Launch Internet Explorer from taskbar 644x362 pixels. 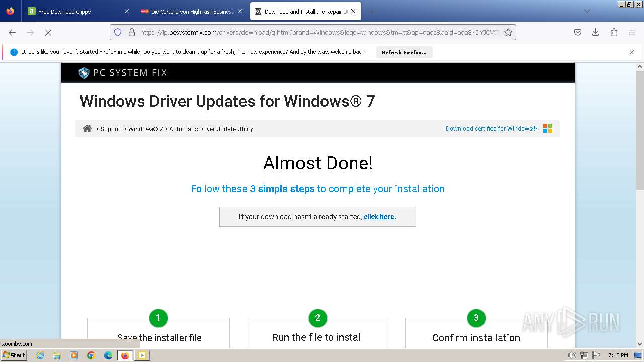pyautogui.click(x=40, y=355)
